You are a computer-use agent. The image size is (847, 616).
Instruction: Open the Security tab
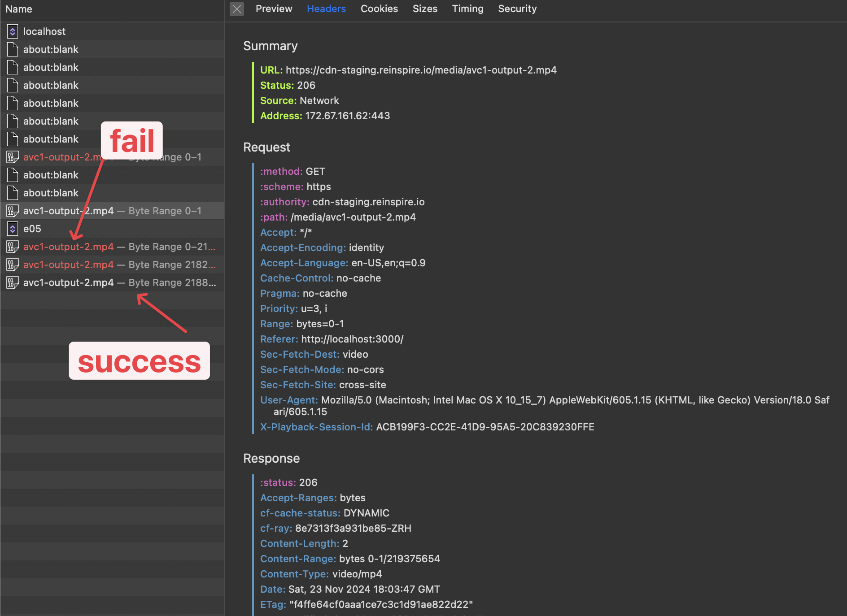pyautogui.click(x=517, y=9)
